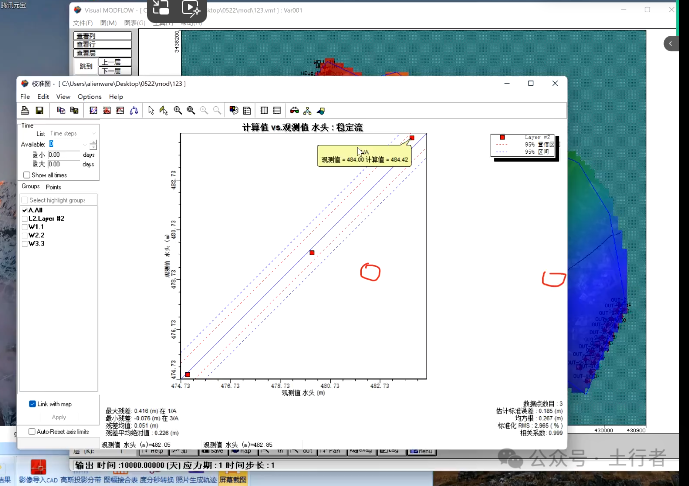Open the data table view icon
Viewport: 689px width, 486px height.
(x=247, y=110)
